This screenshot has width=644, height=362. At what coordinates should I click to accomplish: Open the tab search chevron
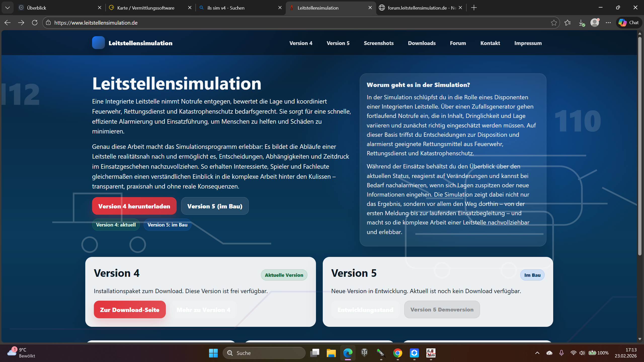click(8, 8)
